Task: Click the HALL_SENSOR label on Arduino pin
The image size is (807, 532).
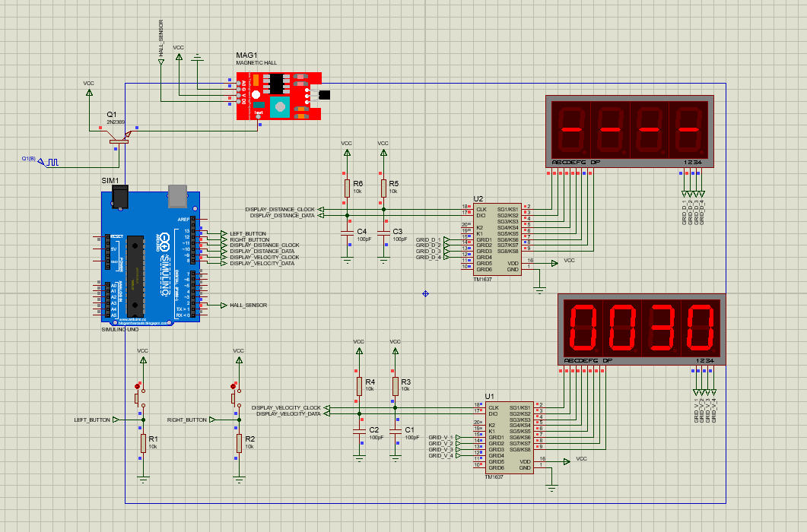Action: 248,305
